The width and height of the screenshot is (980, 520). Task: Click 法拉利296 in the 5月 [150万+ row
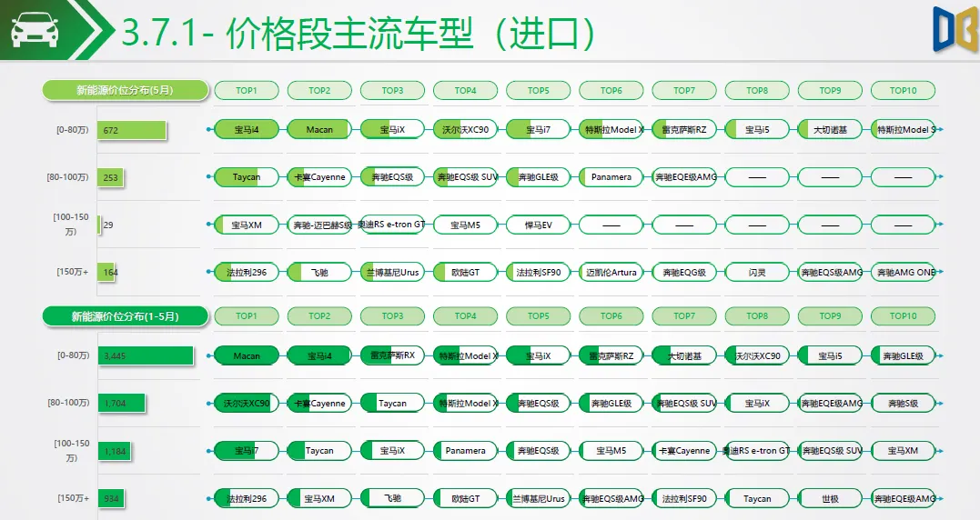click(x=247, y=272)
